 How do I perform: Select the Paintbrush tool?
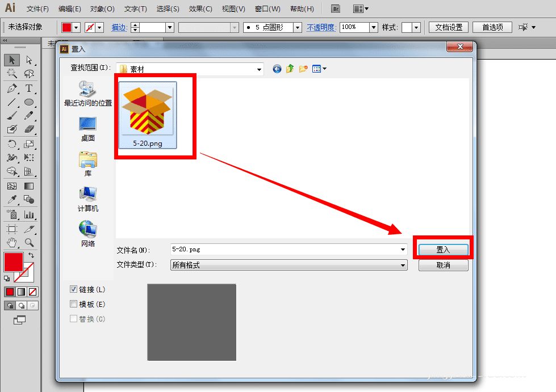point(12,115)
